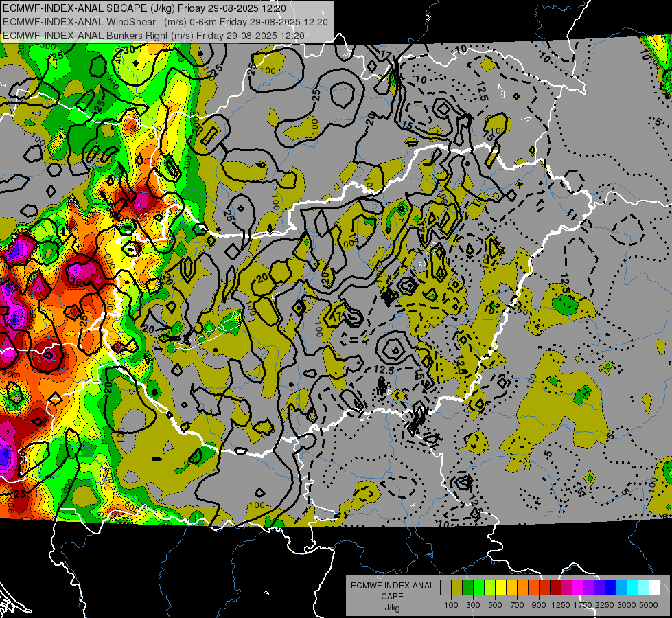Screen dimensions: 672x618
Task: Click the legend title ECMWF-INDEX-ANAL
Action: point(392,586)
